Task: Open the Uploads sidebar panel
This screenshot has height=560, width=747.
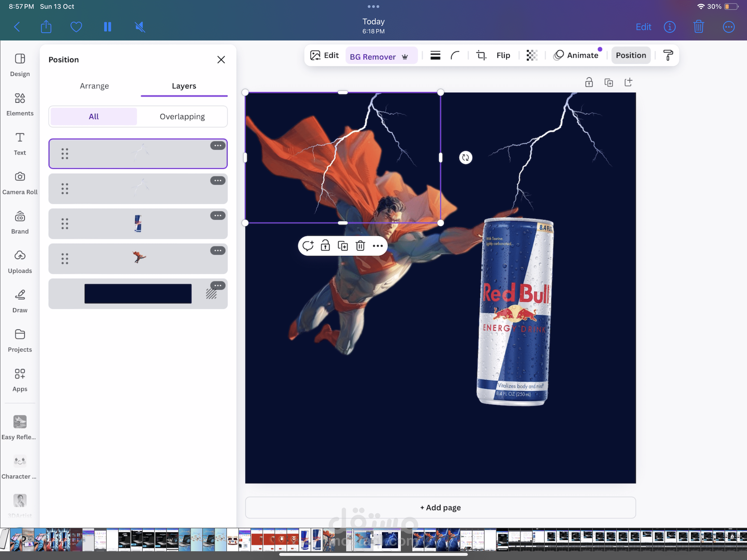Action: 20,261
